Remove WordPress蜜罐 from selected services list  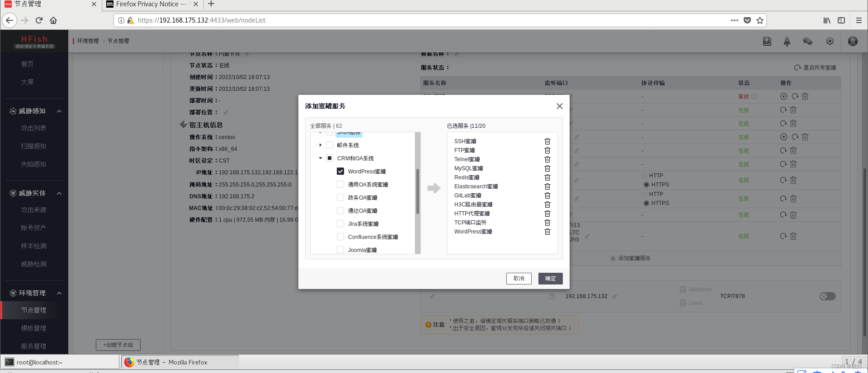click(x=547, y=232)
